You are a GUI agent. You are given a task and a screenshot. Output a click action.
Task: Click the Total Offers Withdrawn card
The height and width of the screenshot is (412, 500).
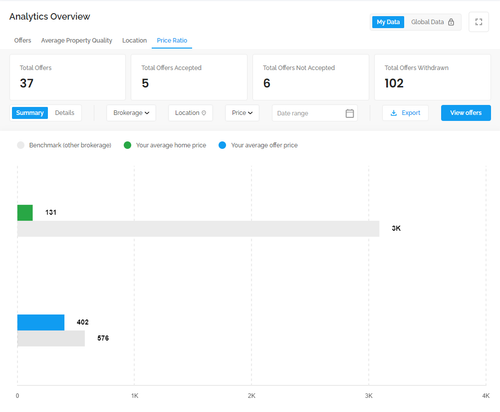point(433,77)
